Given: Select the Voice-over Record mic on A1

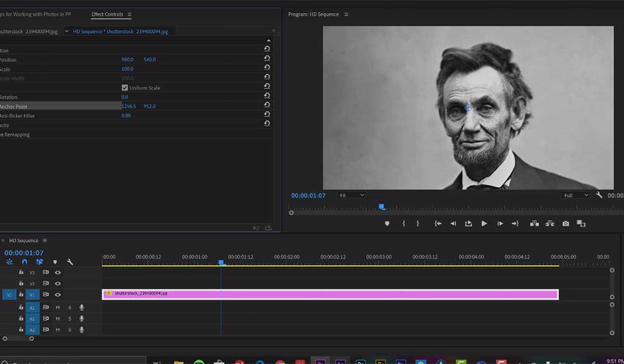Looking at the screenshot, I should coord(82,307).
